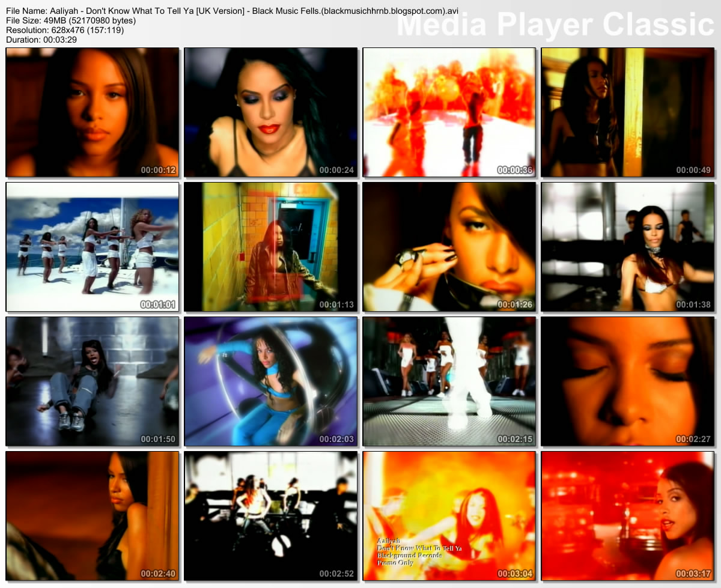Click the Resolution 628x476 text
The height and width of the screenshot is (588, 721).
[x=65, y=30]
